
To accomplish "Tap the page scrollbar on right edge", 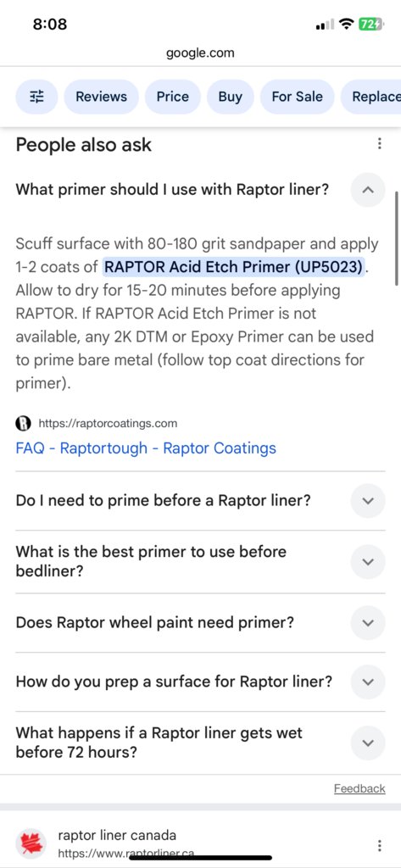I will click(397, 238).
